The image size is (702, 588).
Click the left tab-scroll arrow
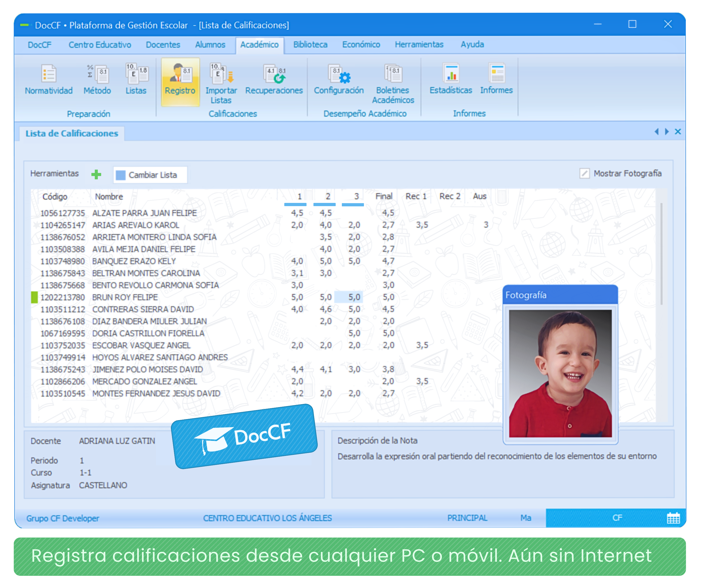click(657, 132)
